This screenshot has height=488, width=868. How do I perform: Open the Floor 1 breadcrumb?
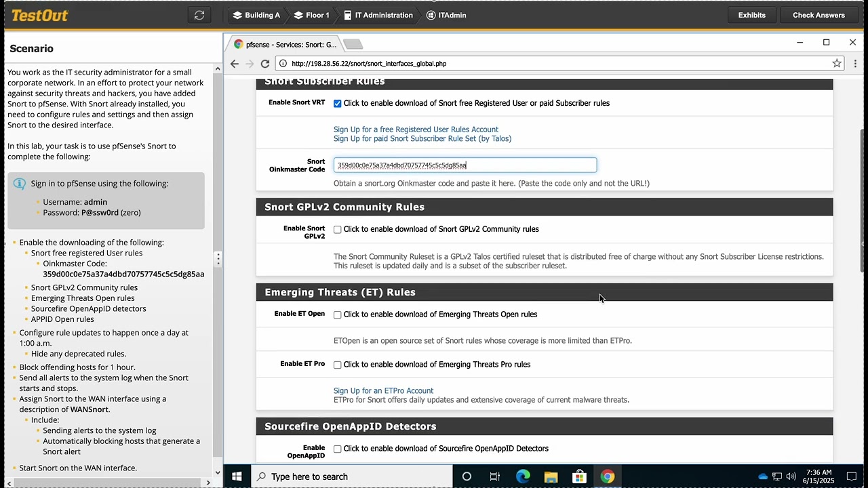coord(312,15)
